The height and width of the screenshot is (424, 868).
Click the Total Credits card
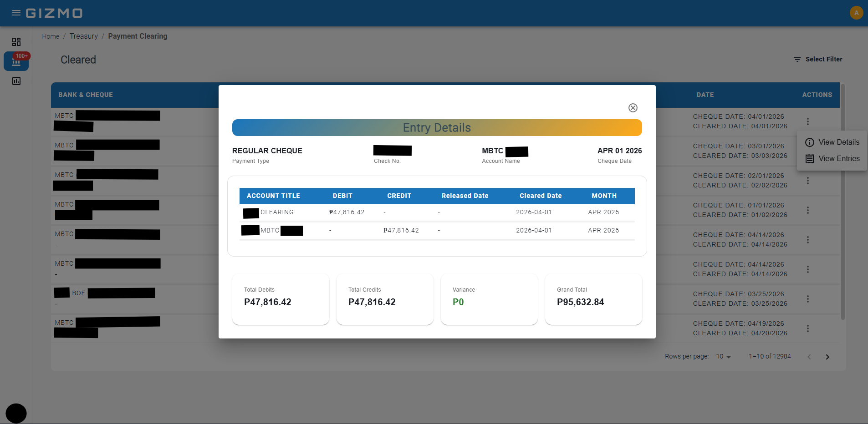pos(385,299)
